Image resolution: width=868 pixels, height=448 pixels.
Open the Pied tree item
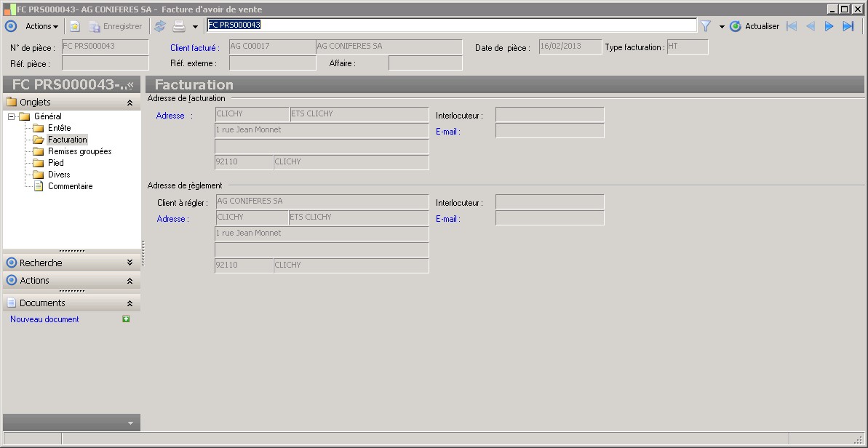(56, 163)
